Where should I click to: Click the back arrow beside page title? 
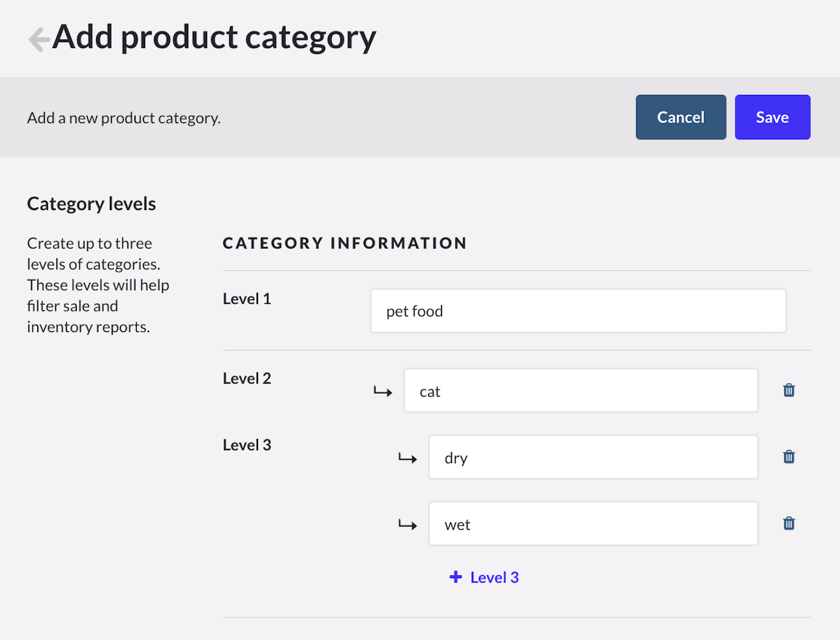point(37,38)
